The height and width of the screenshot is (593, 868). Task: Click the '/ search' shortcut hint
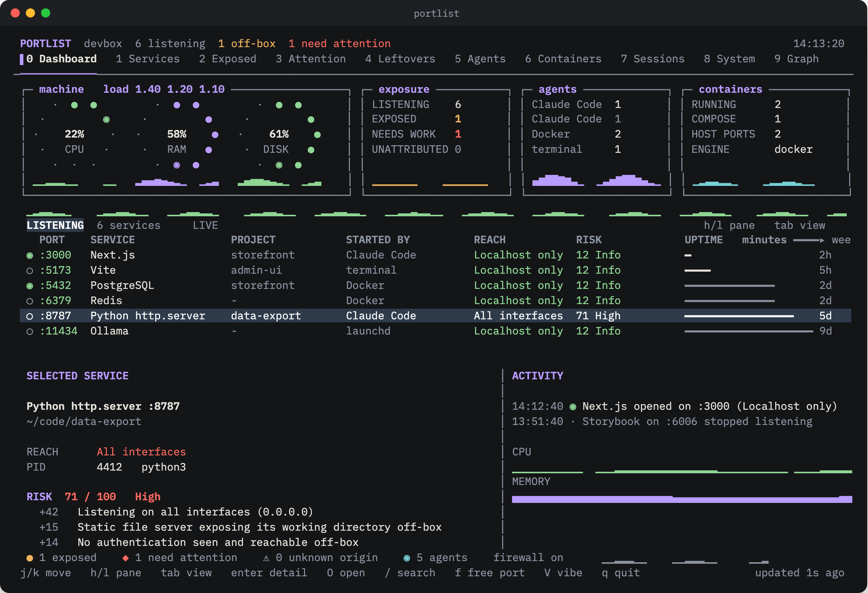[410, 573]
